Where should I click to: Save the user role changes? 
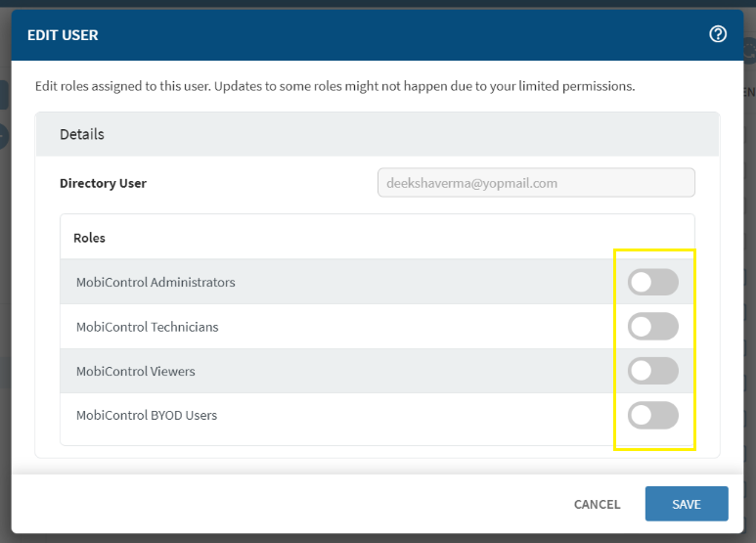(x=686, y=504)
